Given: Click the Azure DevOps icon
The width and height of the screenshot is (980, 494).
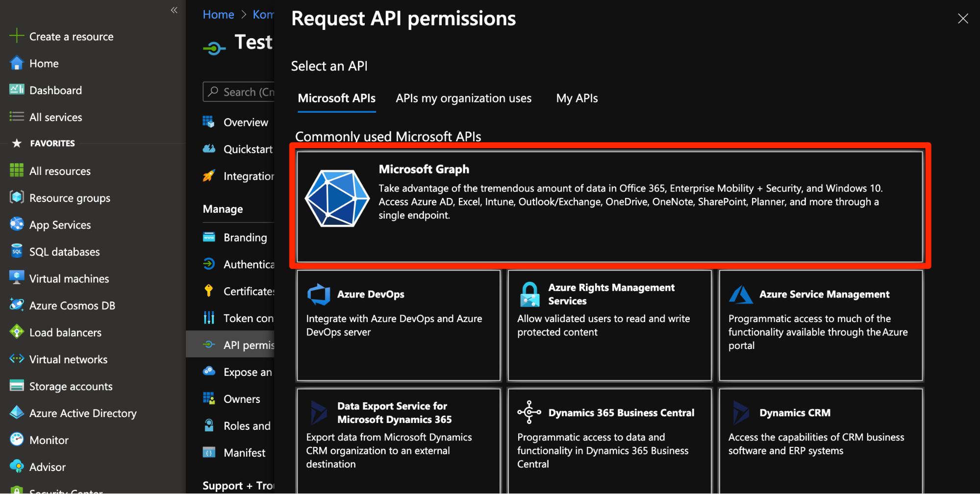Looking at the screenshot, I should tap(319, 294).
